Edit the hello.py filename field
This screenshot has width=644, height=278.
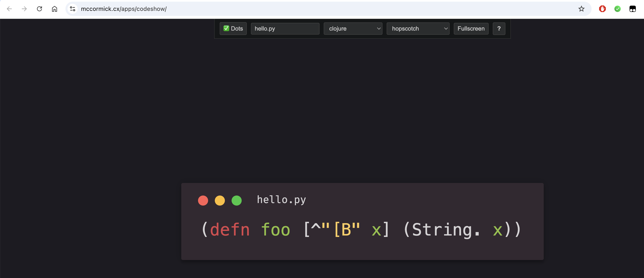285,29
